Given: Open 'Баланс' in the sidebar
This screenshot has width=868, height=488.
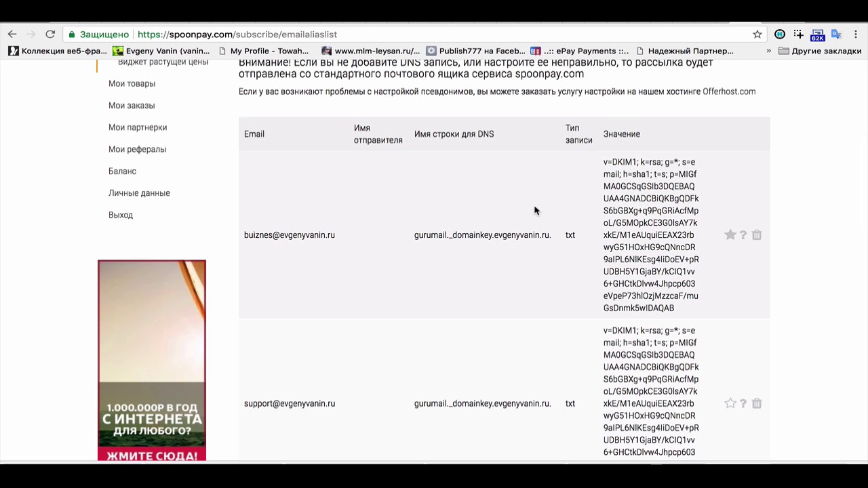Looking at the screenshot, I should [122, 171].
